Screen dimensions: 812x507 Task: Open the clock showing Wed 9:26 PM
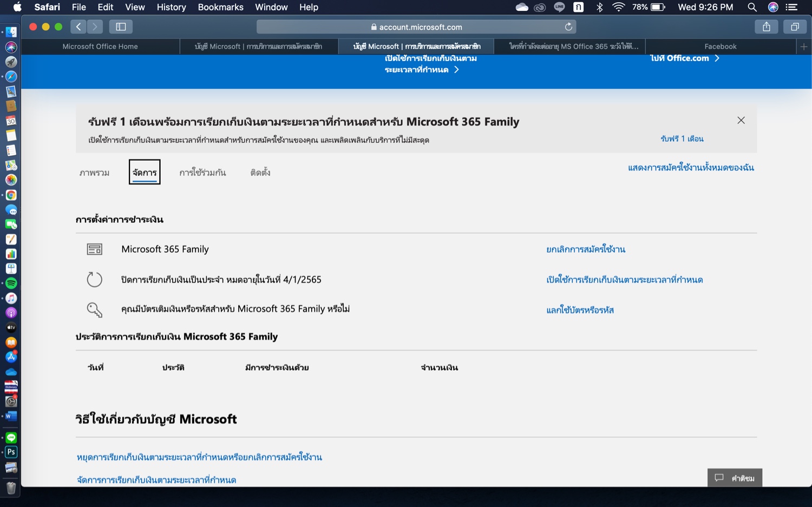pyautogui.click(x=705, y=7)
